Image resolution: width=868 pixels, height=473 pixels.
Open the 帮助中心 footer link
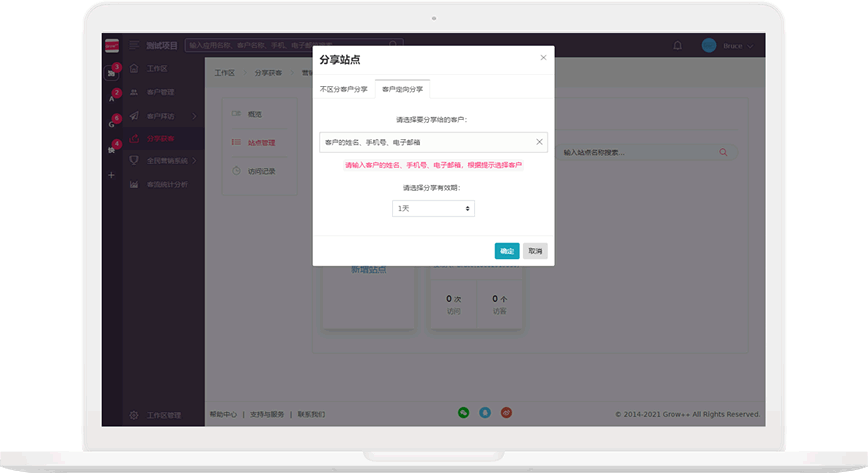tap(223, 414)
